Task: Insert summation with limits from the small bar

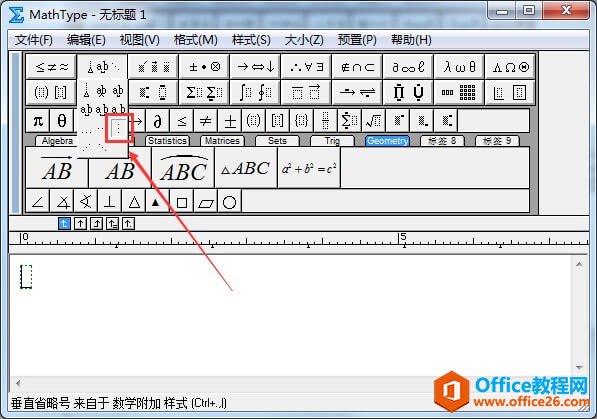Action: pos(350,121)
